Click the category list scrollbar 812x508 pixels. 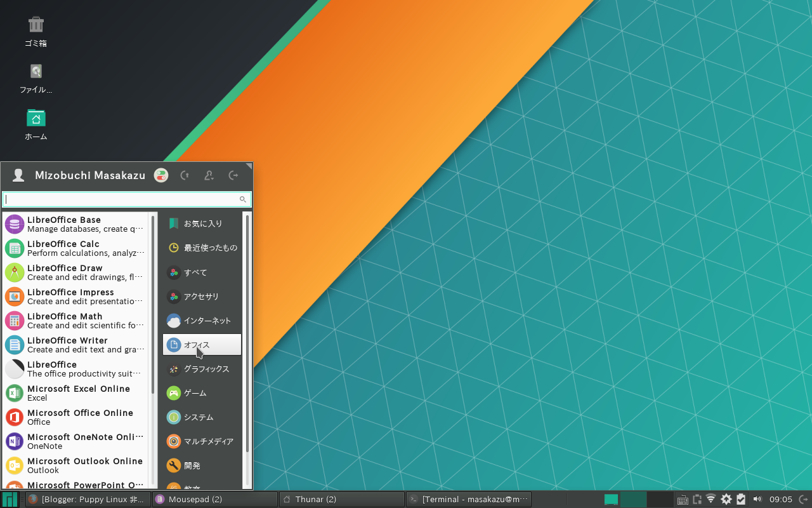(247, 335)
